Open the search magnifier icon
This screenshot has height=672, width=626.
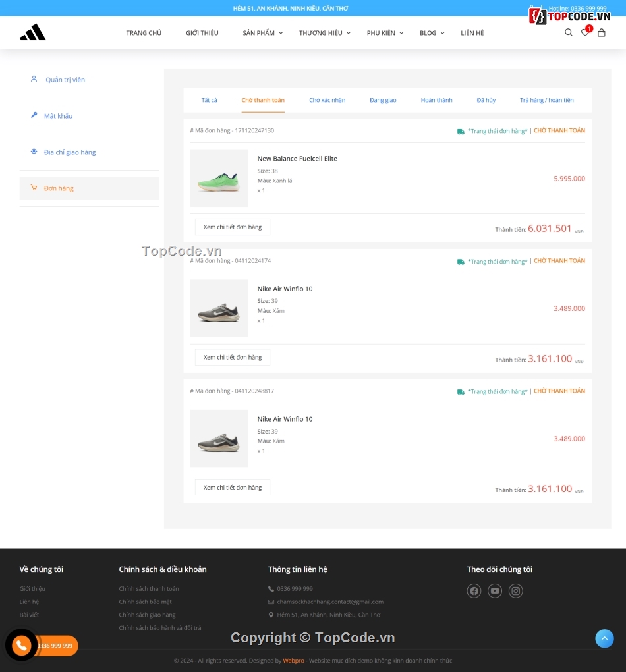pyautogui.click(x=569, y=32)
